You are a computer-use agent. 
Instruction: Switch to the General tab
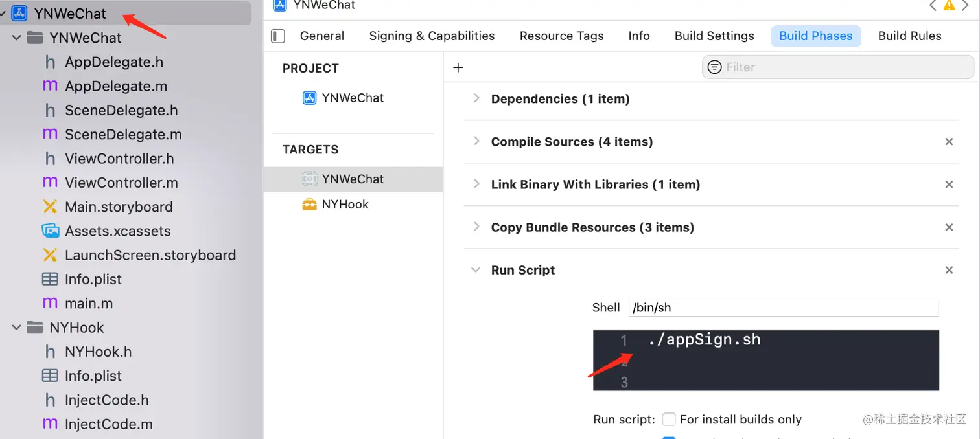click(x=322, y=36)
